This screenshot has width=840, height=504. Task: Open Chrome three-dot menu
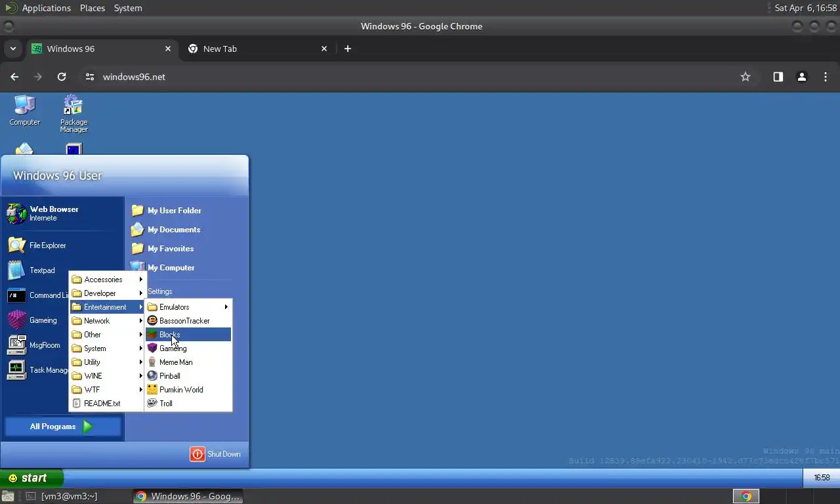click(826, 77)
